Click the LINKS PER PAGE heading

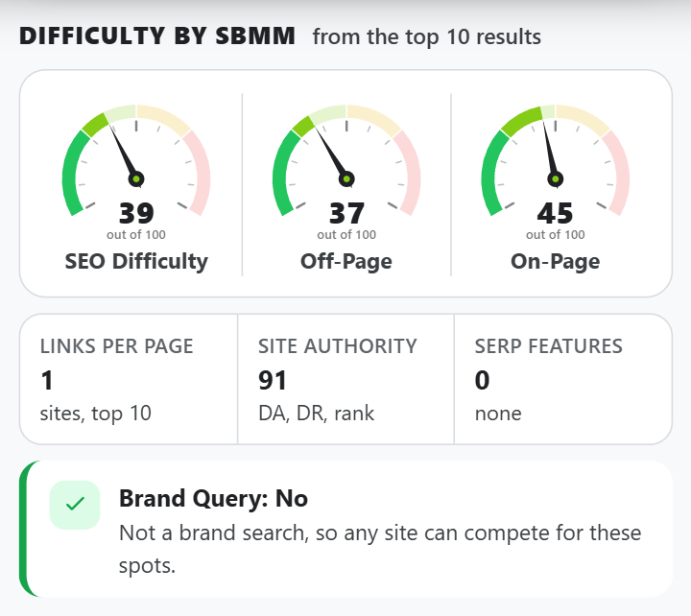(x=117, y=346)
